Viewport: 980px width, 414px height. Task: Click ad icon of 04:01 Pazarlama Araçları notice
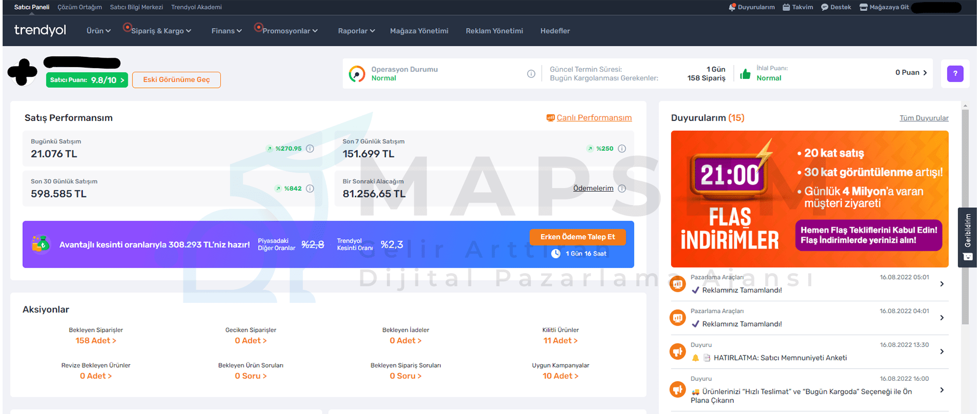tap(678, 317)
